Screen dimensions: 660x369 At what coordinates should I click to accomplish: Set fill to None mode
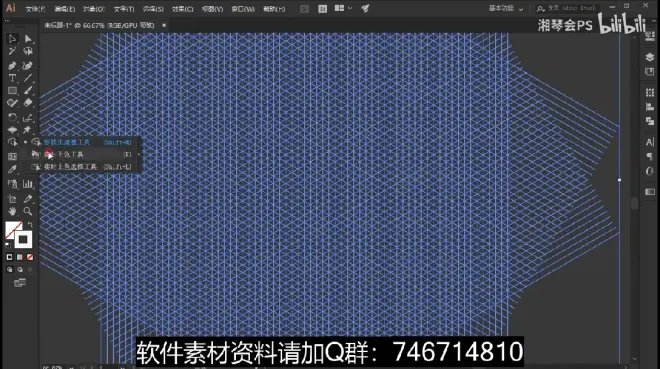[x=29, y=257]
